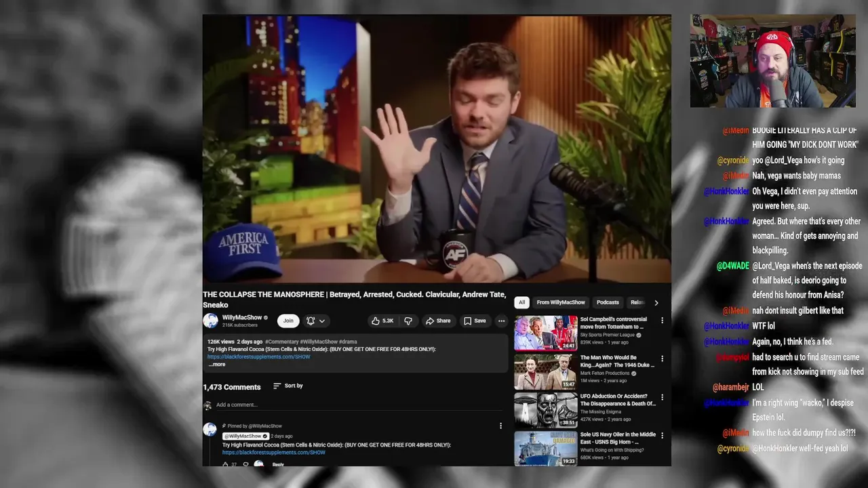Click the streamer webcam overlay
This screenshot has width=868, height=488.
pos(773,61)
